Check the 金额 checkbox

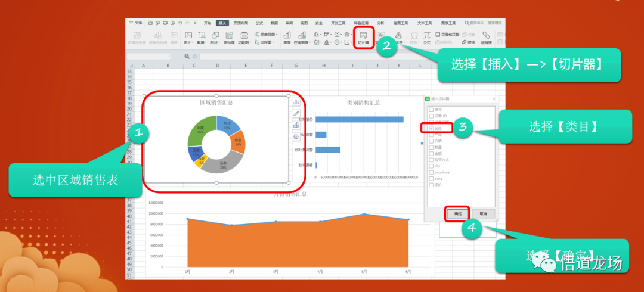point(431,154)
